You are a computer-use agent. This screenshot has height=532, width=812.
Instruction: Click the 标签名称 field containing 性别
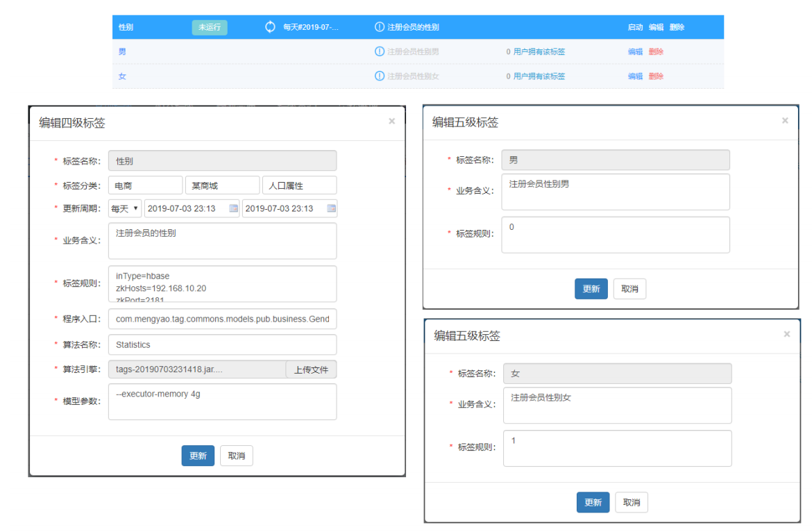(x=223, y=160)
